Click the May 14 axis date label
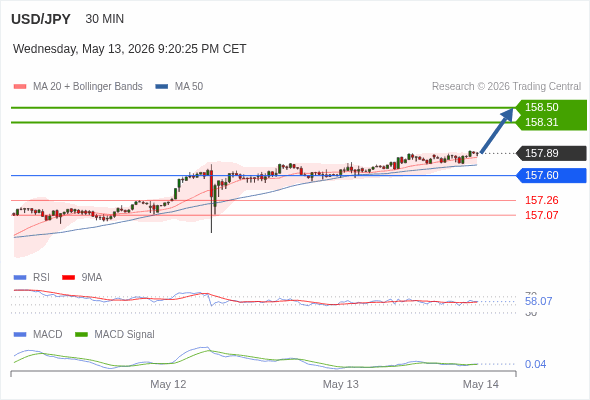Image resolution: width=590 pixels, height=400 pixels. coord(481,384)
